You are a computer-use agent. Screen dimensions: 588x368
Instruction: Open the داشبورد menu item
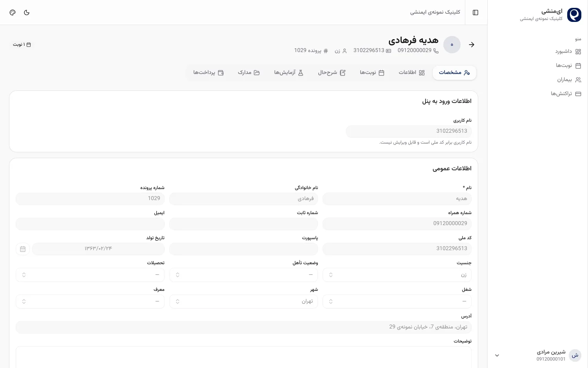tap(568, 51)
